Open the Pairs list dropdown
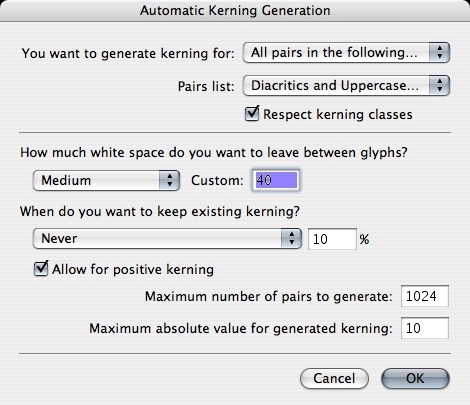This screenshot has width=470, height=405. tap(346, 86)
